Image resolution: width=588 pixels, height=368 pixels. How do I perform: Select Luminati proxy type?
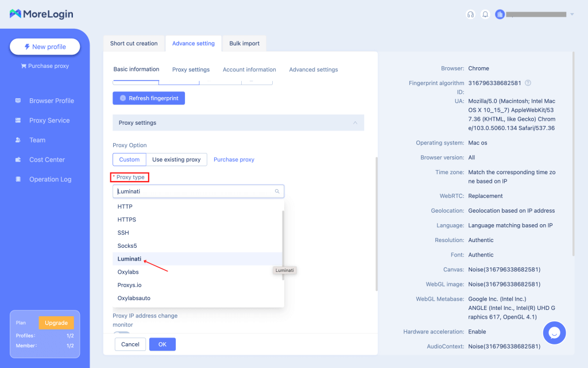point(198,259)
